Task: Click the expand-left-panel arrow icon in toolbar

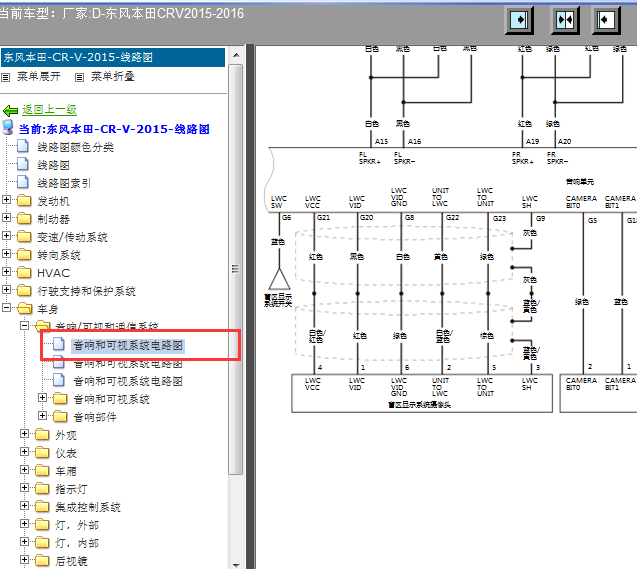Action: pyautogui.click(x=519, y=20)
